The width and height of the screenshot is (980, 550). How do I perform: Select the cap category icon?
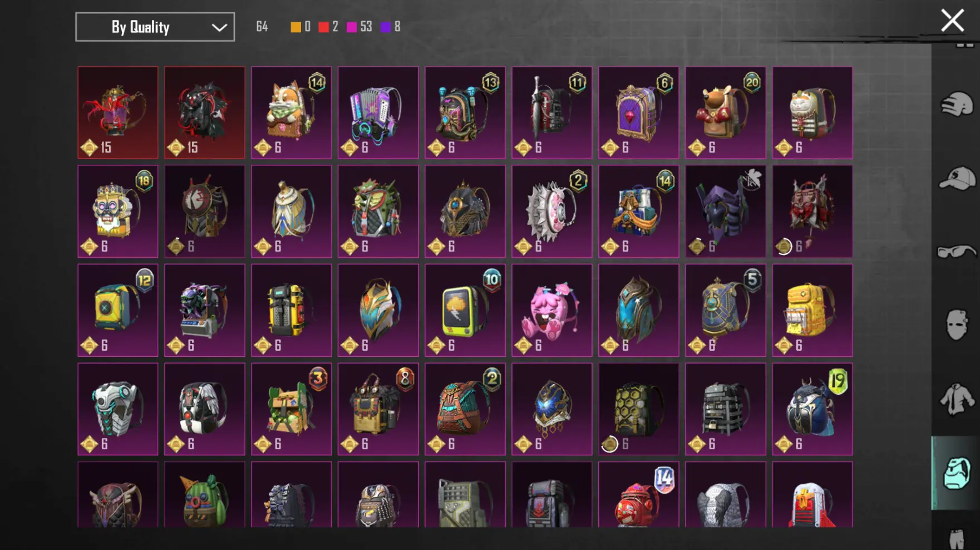tap(957, 179)
